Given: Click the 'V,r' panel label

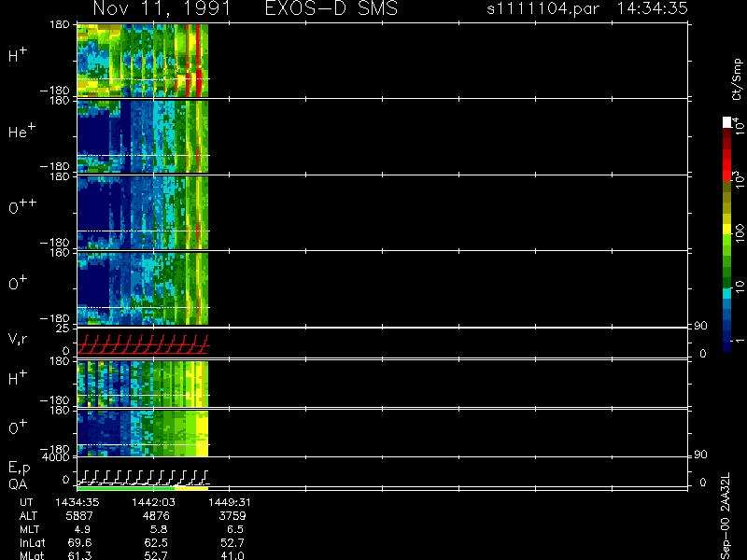Looking at the screenshot, I should [18, 339].
